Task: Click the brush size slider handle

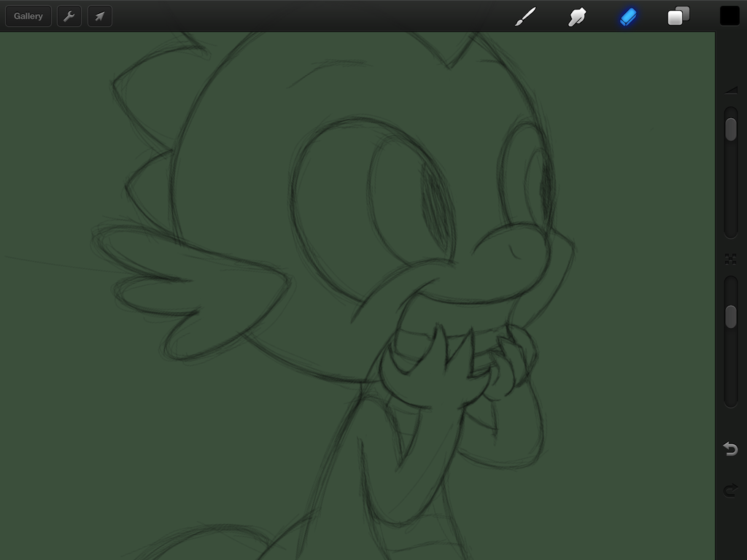Action: (x=730, y=129)
